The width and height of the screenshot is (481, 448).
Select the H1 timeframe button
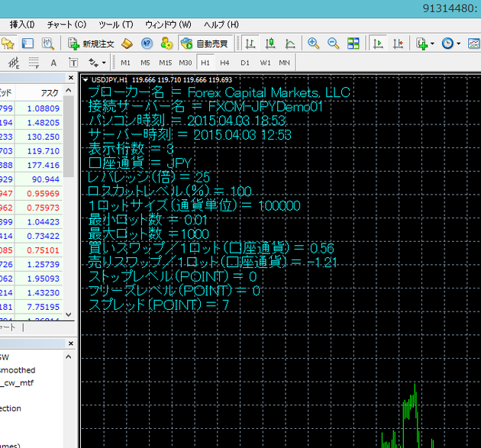point(205,63)
